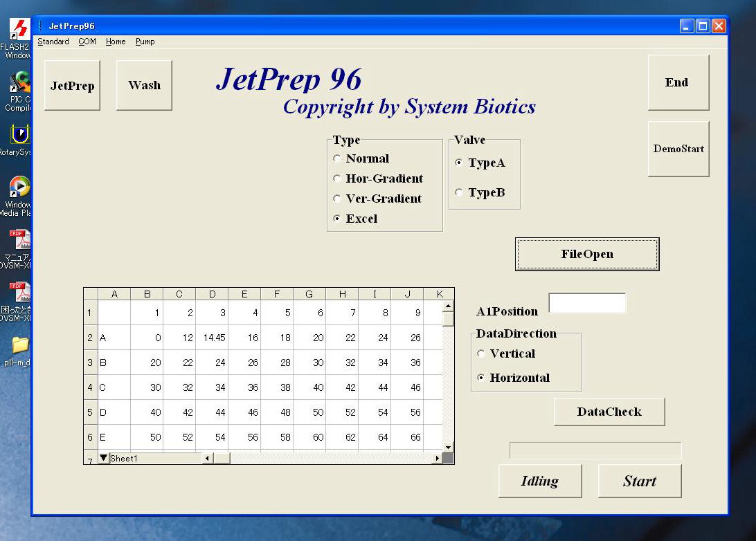Select column header D in spreadsheet
The image size is (756, 541).
(212, 294)
